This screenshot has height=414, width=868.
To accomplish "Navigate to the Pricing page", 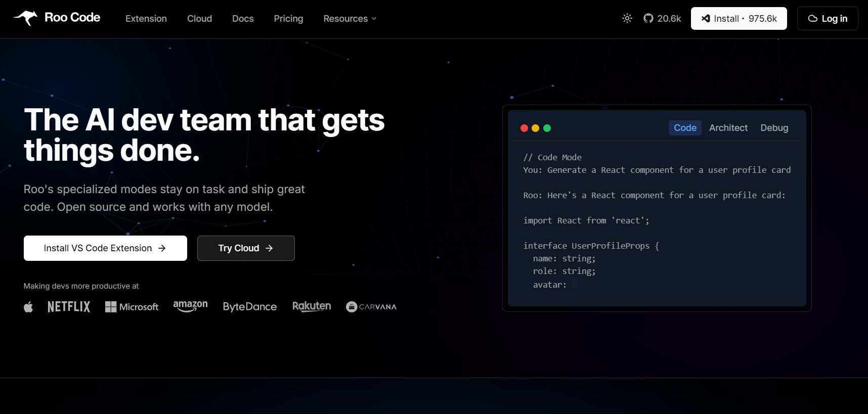I will pyautogui.click(x=288, y=19).
